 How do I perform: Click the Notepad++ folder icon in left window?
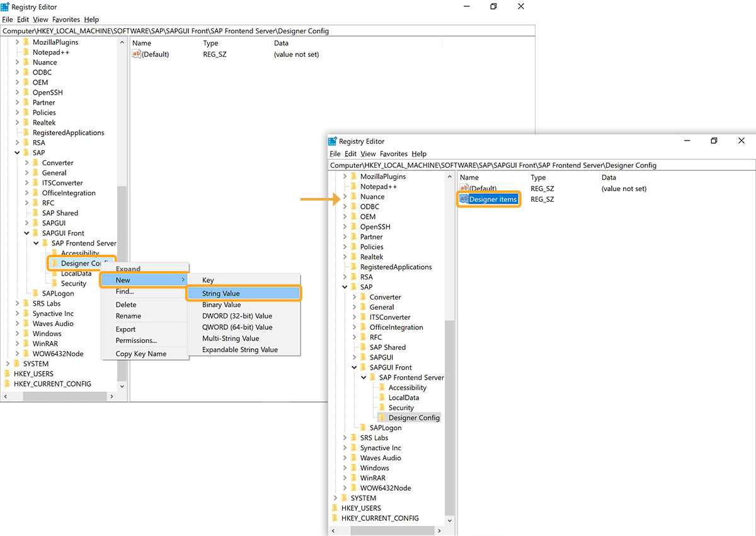pyautogui.click(x=26, y=52)
